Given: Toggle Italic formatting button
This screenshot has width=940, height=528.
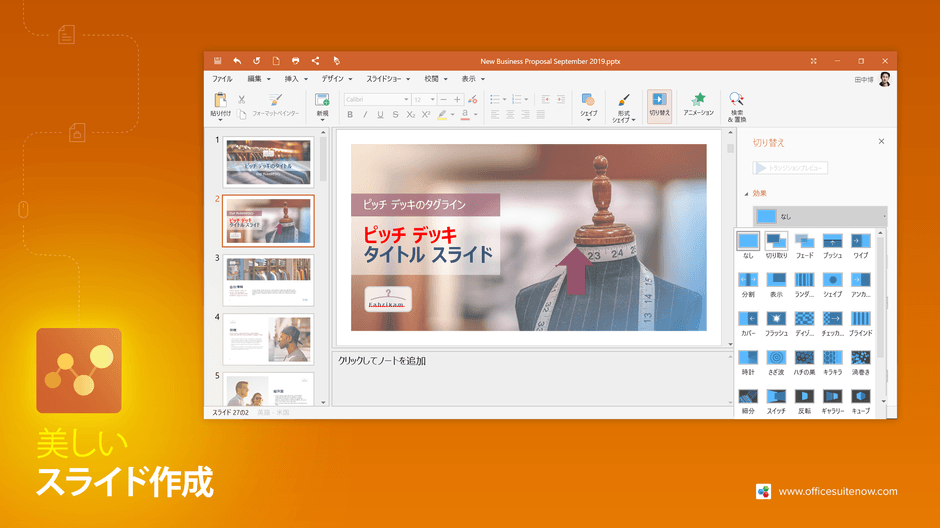Looking at the screenshot, I should [365, 114].
